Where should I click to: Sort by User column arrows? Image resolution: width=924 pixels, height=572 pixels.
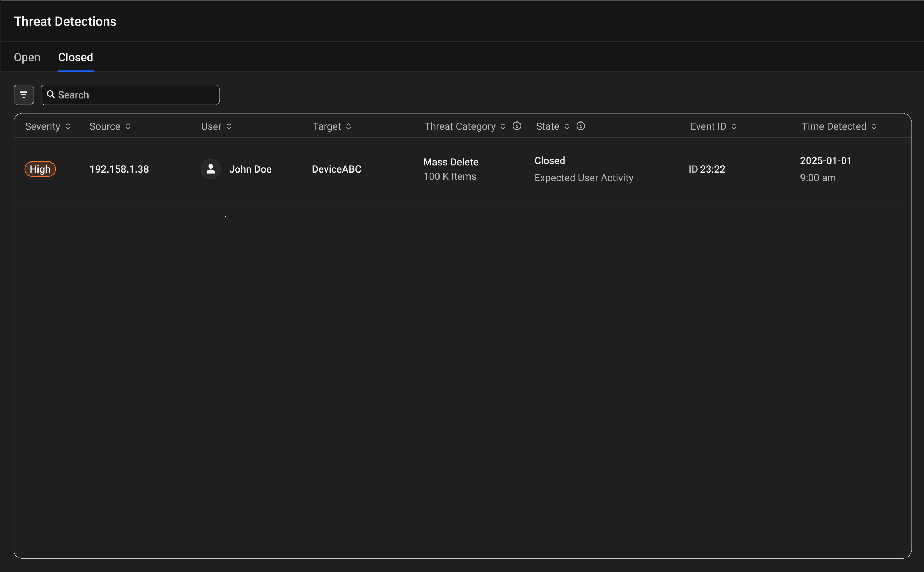pyautogui.click(x=229, y=126)
